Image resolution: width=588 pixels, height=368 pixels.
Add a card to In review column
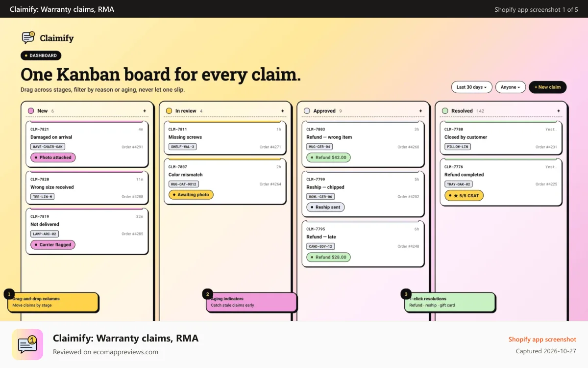(283, 111)
